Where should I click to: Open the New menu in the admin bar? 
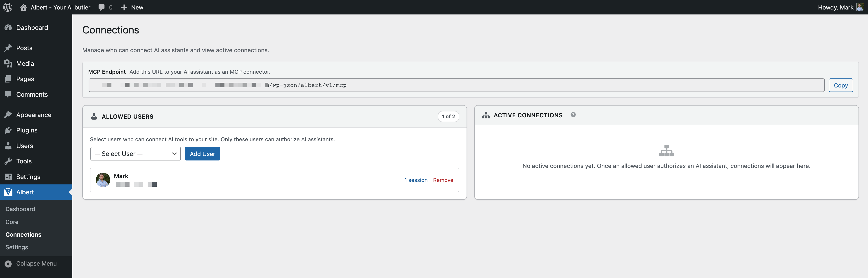[x=132, y=7]
